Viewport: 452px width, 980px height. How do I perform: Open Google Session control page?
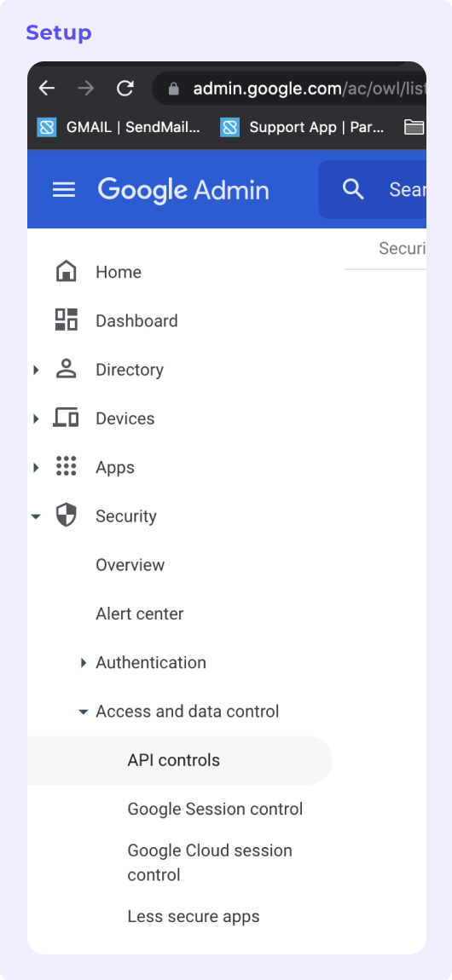215,809
